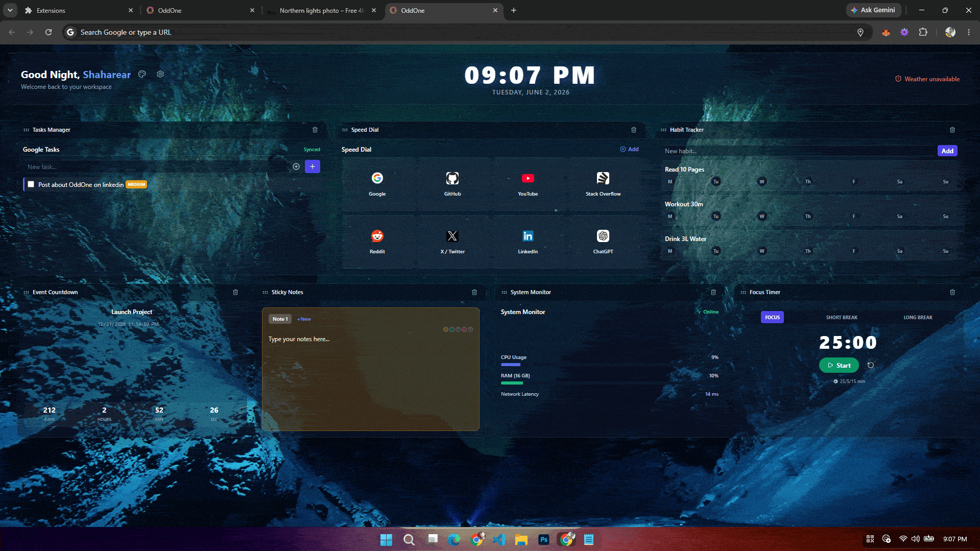This screenshot has width=980, height=551.
Task: Mark Friday for the Drink 3L Water habit
Action: tap(854, 251)
